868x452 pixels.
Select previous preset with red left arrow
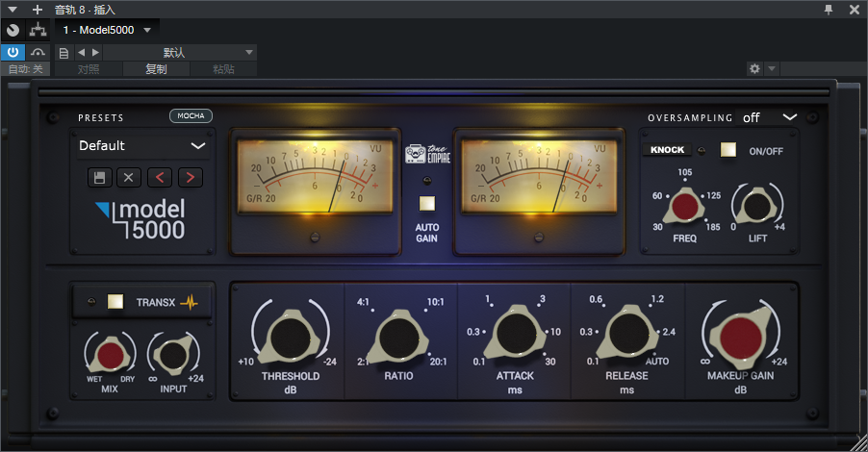pyautogui.click(x=160, y=178)
